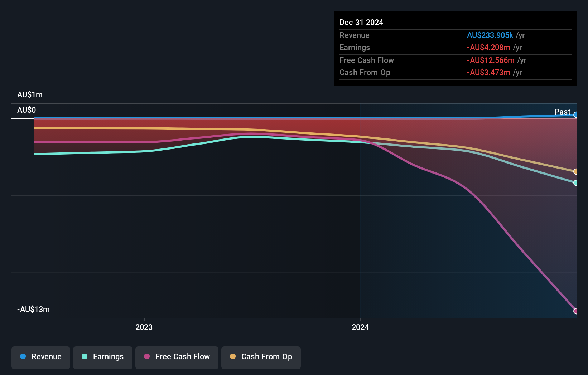Click the -AU$3.473m cash from op value
The width and height of the screenshot is (588, 375).
[x=488, y=72]
